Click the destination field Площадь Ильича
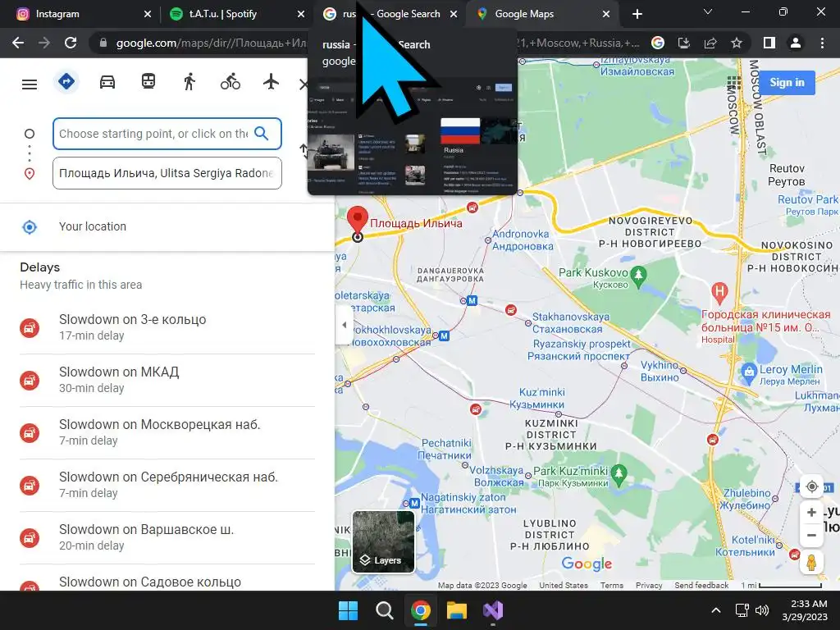840x630 pixels. pyautogui.click(x=167, y=173)
